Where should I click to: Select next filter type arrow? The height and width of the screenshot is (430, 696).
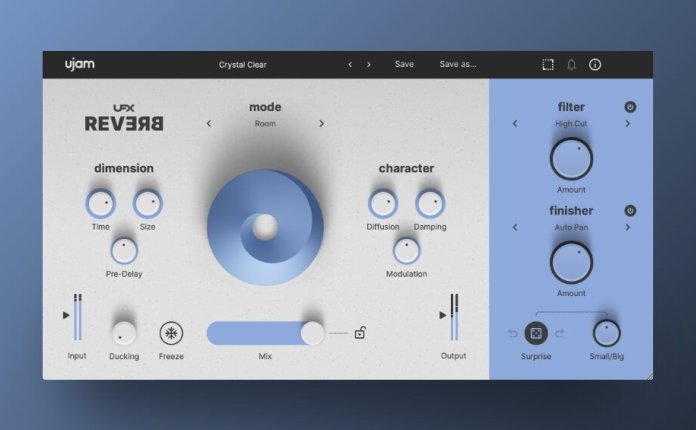[628, 123]
